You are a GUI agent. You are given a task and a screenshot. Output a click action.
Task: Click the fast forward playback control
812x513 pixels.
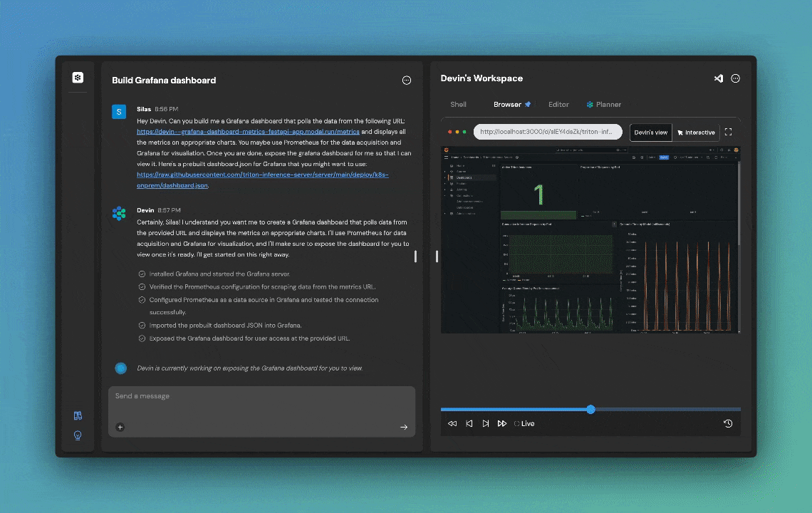coord(502,423)
